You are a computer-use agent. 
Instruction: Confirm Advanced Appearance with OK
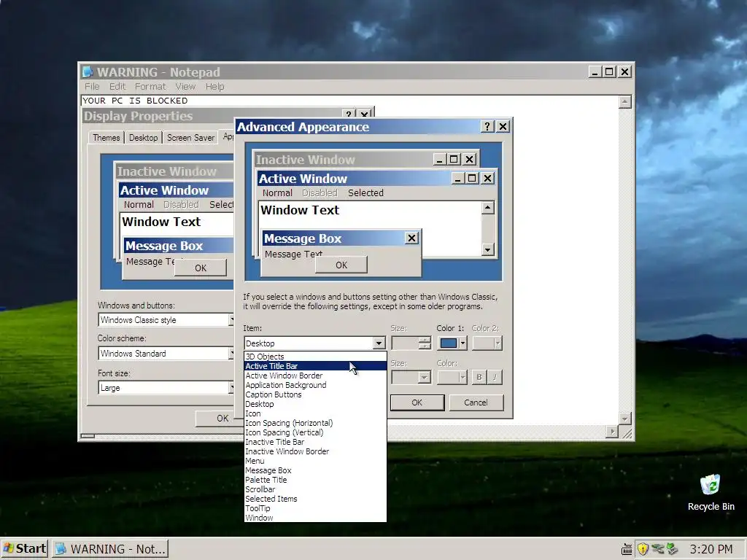(417, 402)
